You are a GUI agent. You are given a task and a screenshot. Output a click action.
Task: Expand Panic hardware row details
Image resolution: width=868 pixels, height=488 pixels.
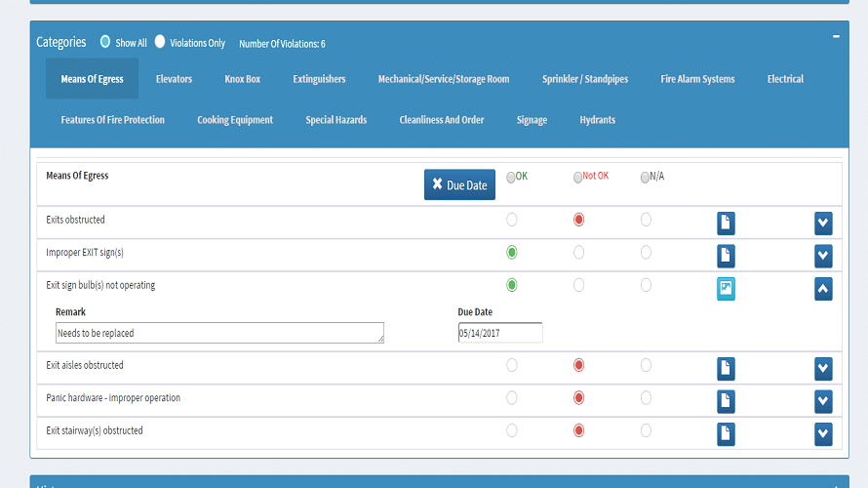point(823,401)
